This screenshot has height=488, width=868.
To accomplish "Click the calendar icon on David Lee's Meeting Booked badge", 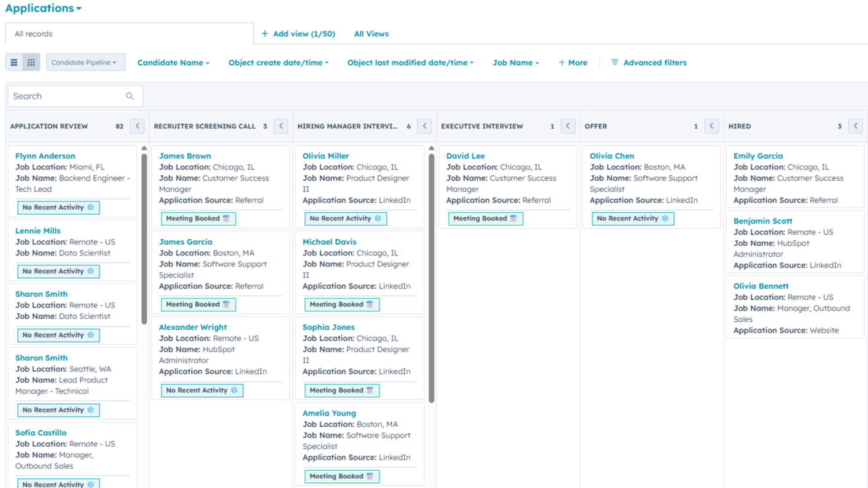I will pos(513,218).
